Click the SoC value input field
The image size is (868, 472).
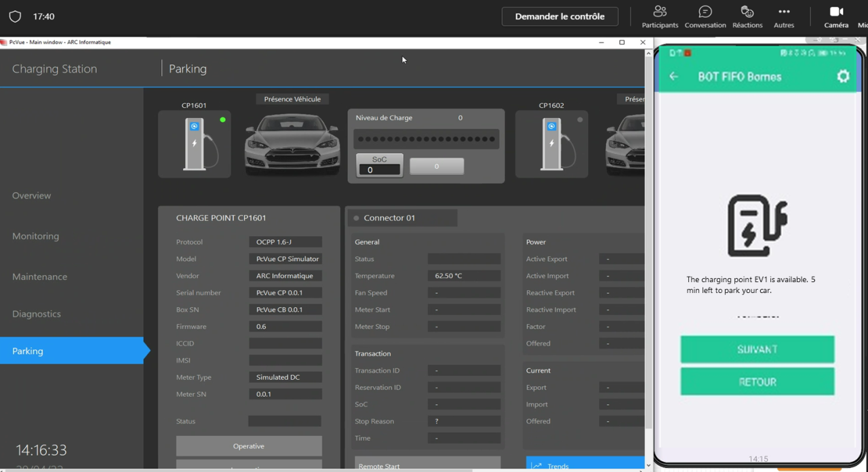(380, 170)
